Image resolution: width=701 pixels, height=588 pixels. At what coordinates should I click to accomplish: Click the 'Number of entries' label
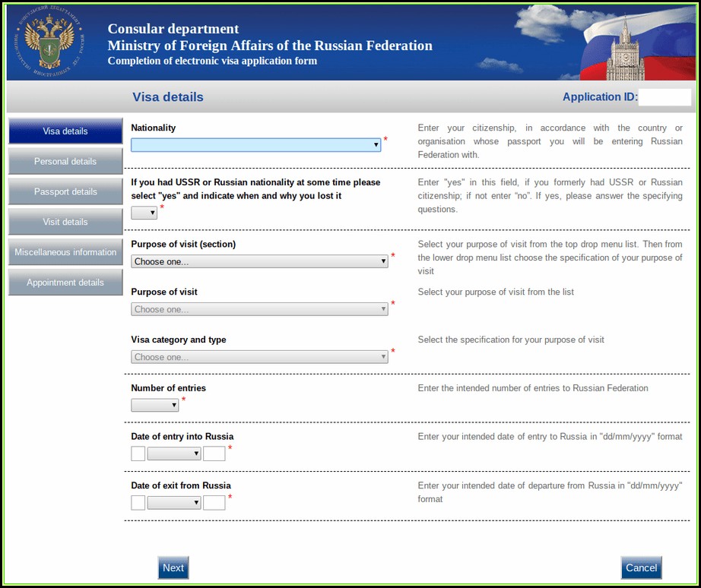[x=169, y=388]
